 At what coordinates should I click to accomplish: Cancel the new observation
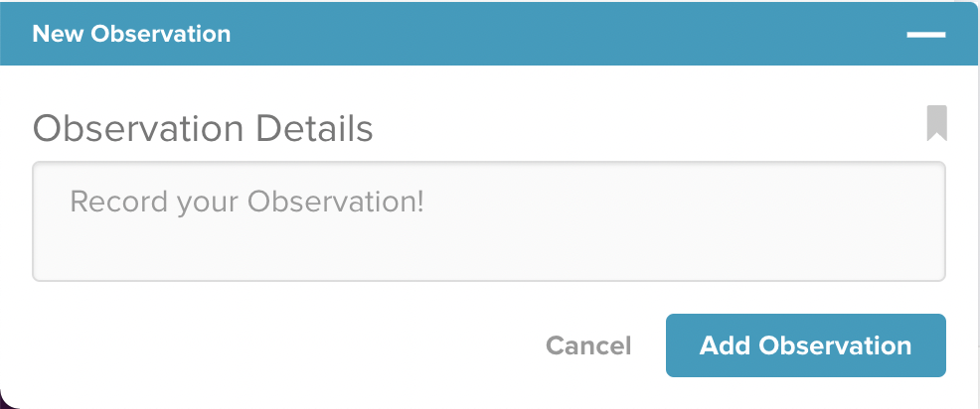[x=588, y=345]
